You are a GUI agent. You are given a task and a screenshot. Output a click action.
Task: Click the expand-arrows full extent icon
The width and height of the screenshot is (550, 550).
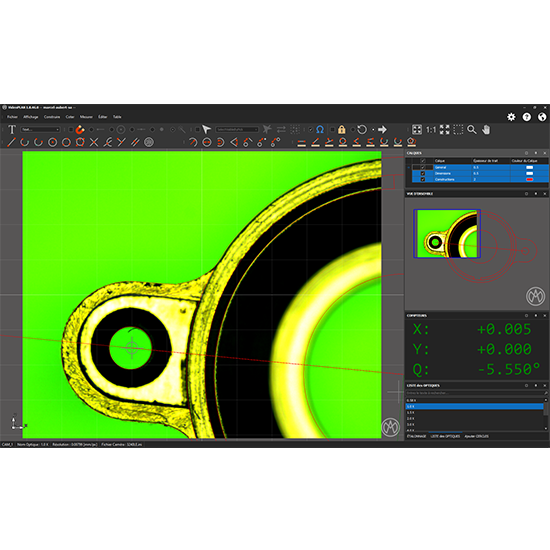coord(444,129)
